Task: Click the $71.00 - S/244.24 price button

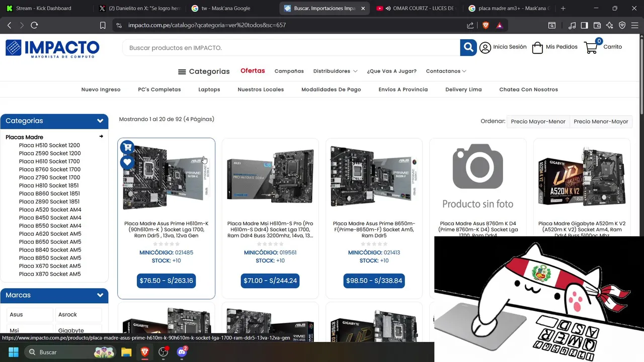Action: point(270,281)
